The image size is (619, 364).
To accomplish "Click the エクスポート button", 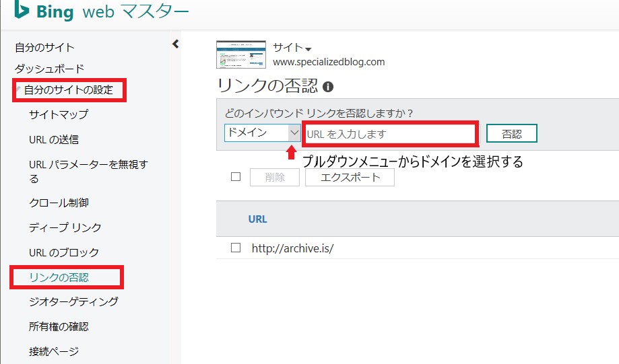I will [350, 178].
